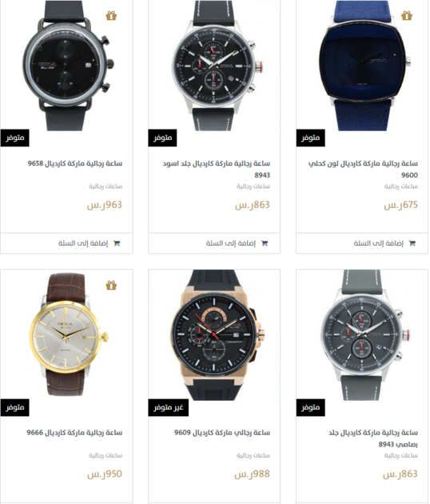Click gift icon on brown leather watch 9666
Screen dimensions: 430x504
pyautogui.click(x=111, y=285)
